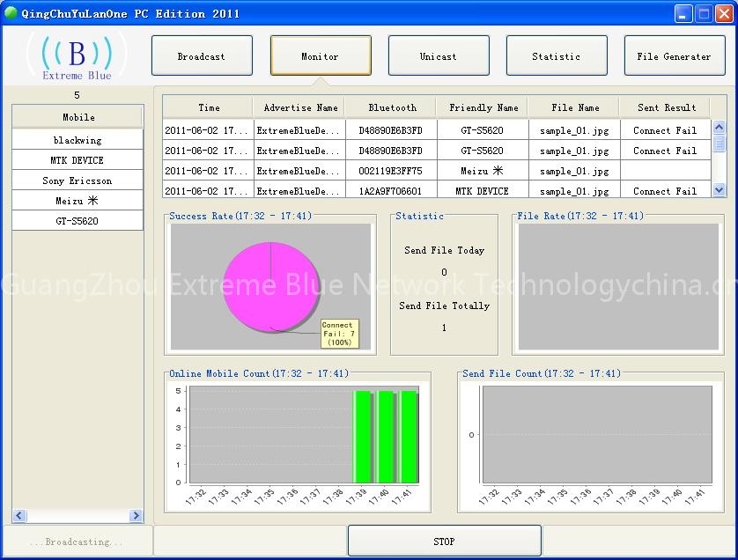Sort by Sent Result column header
This screenshot has width=738, height=560.
point(666,107)
